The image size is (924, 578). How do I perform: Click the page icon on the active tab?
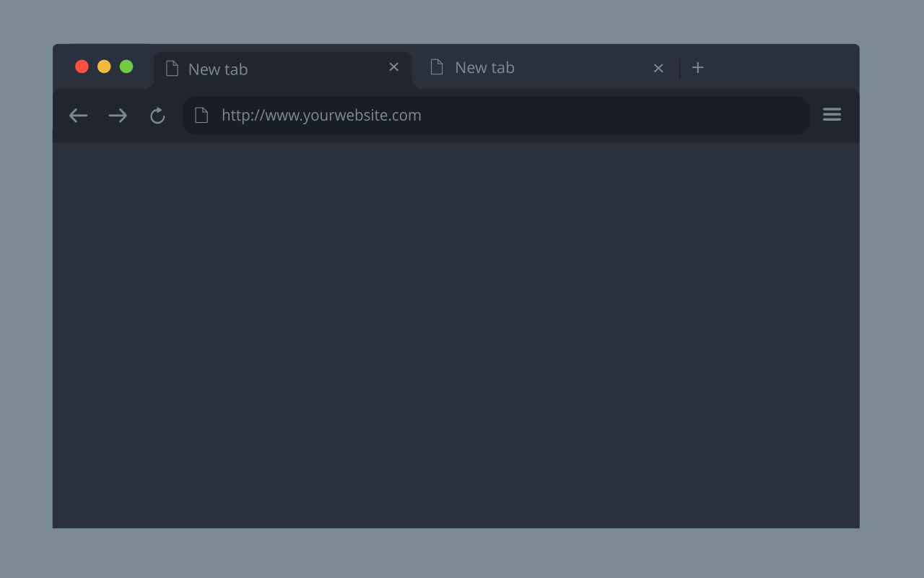[172, 68]
